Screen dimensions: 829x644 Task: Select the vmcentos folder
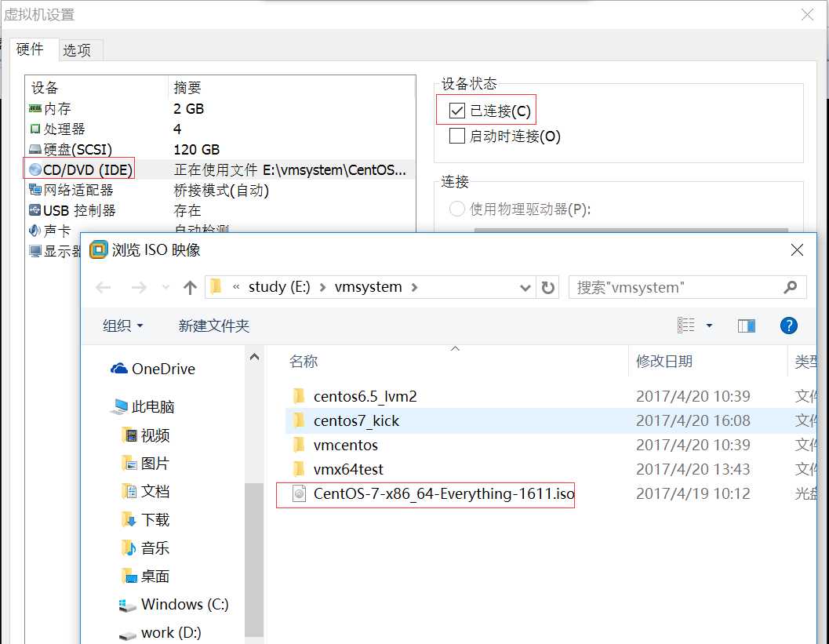coord(345,445)
